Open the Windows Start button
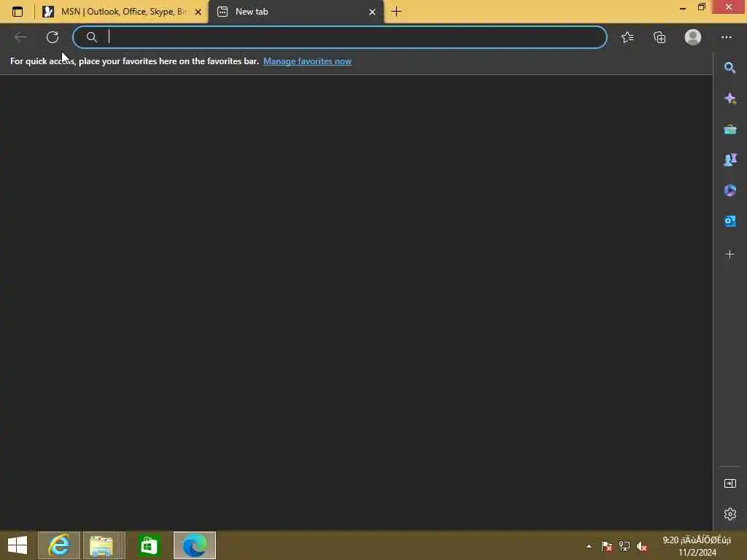 [x=18, y=545]
